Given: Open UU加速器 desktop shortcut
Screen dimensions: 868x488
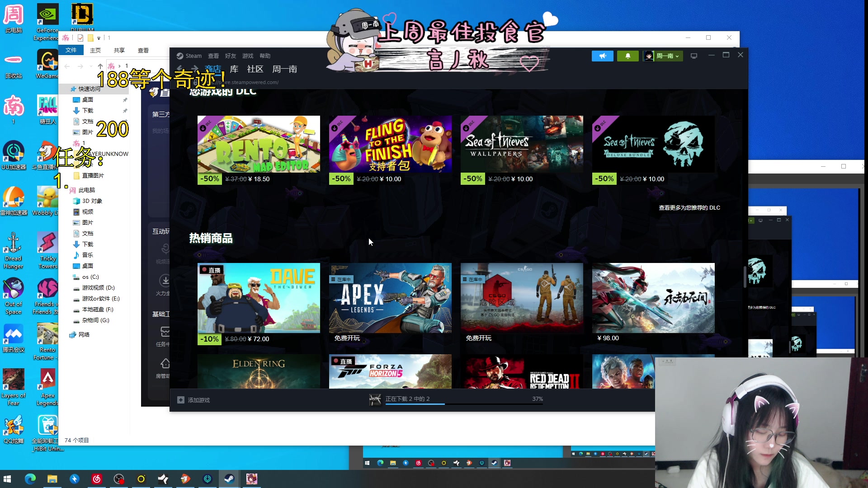Looking at the screenshot, I should [x=14, y=155].
